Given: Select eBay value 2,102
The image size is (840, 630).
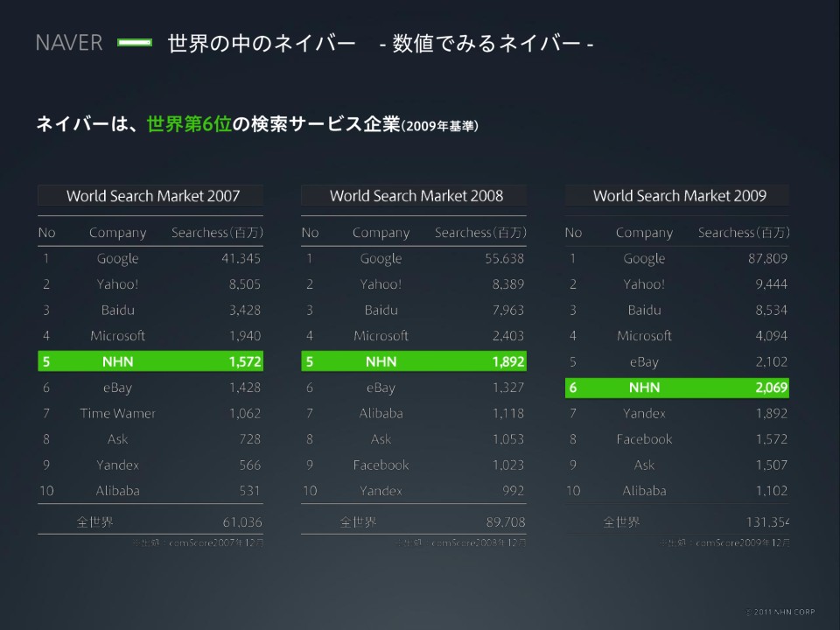Looking at the screenshot, I should click(772, 361).
